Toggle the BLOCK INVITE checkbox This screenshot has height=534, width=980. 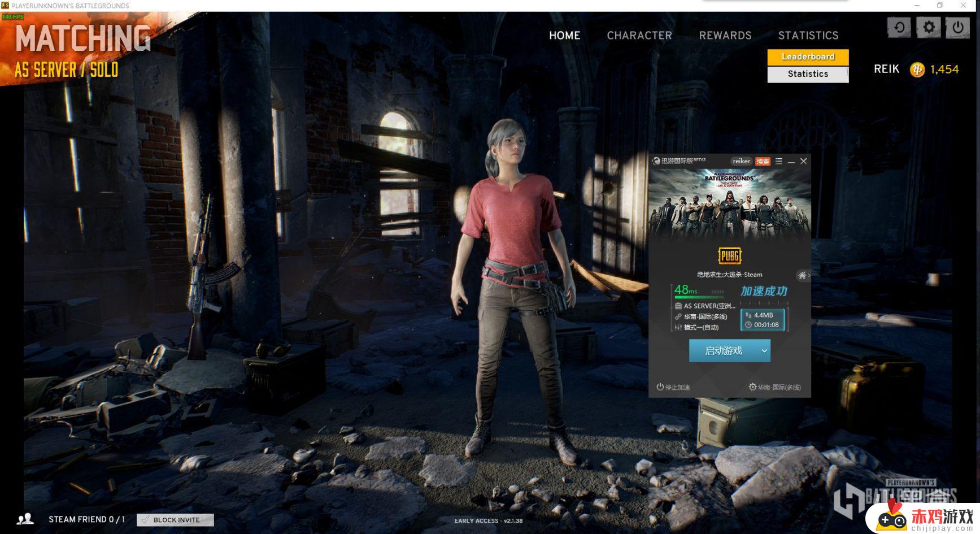[x=175, y=520]
